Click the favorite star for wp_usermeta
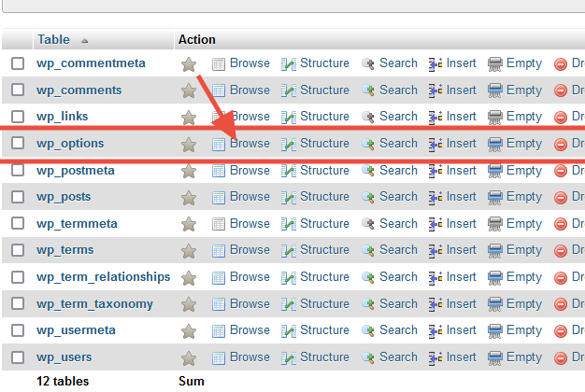 click(x=189, y=330)
